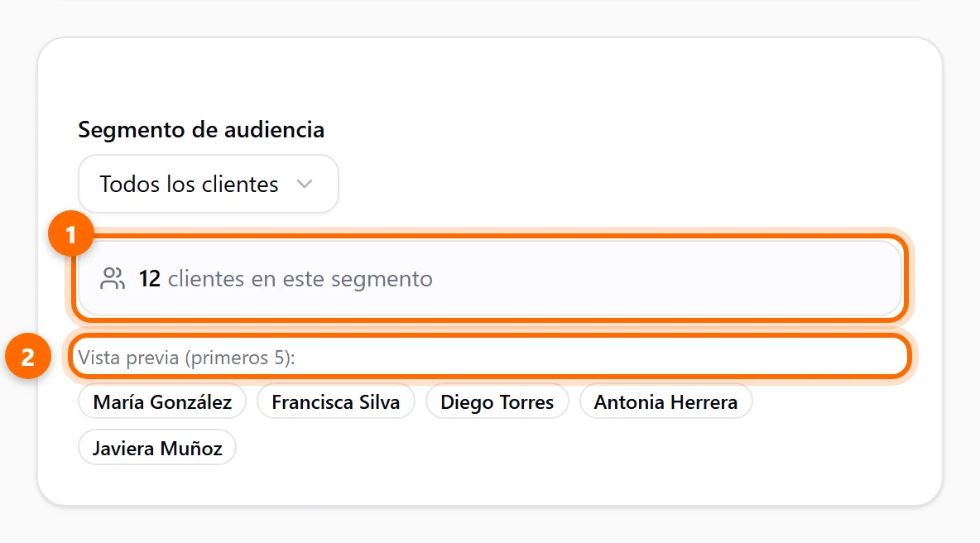Select the María González chip
Image resolution: width=980 pixels, height=543 pixels.
pos(162,401)
